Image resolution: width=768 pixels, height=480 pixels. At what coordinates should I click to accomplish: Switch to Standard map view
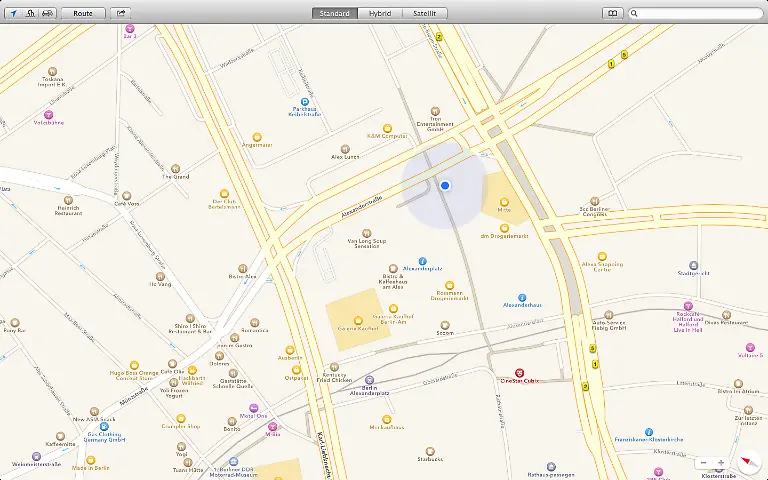click(x=335, y=13)
